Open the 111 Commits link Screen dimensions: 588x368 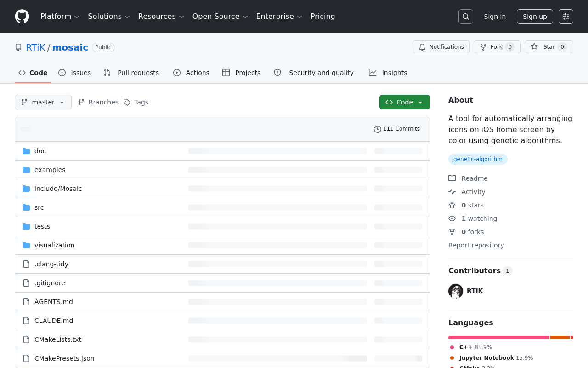(397, 129)
